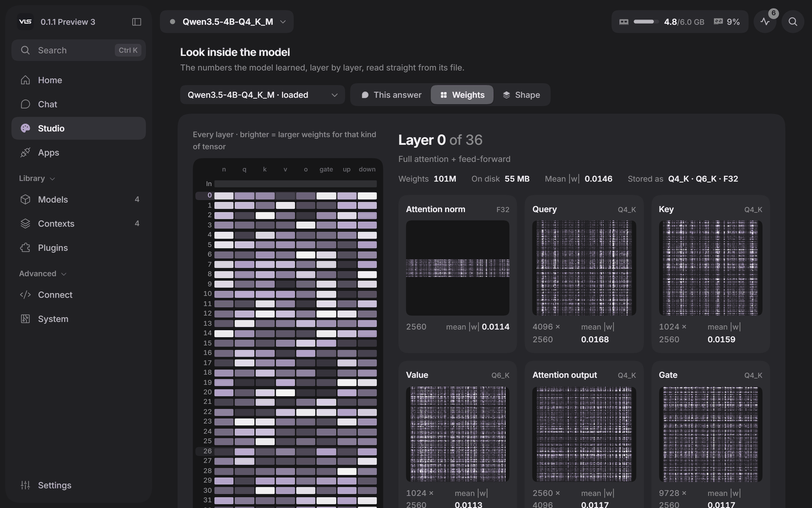Click the This answer bubble icon
The height and width of the screenshot is (508, 812).
coord(365,95)
